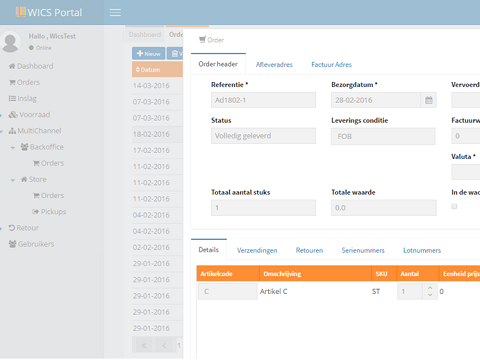This screenshot has height=360, width=480.
Task: Switch to the Afleveradres tab
Action: (x=274, y=65)
